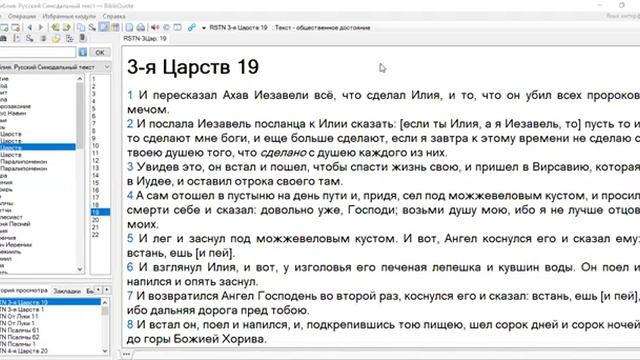Click the highlighted blue toolbar toggle icon
The image size is (640, 360).
tap(104, 27)
